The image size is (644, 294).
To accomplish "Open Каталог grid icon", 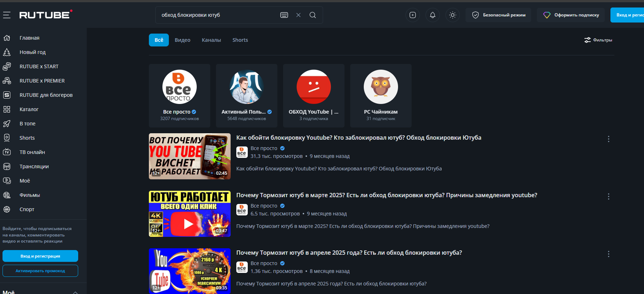I will (7, 109).
